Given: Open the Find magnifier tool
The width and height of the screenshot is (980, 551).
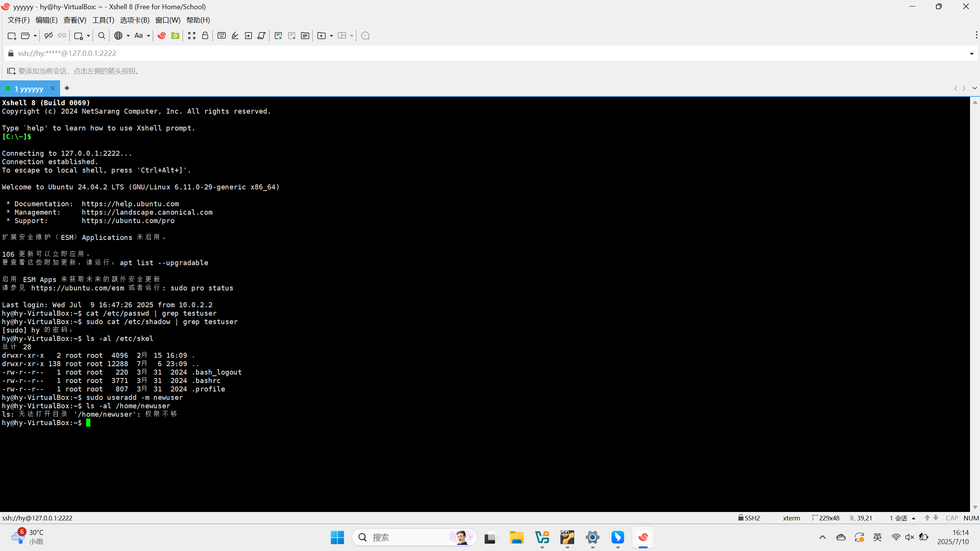Looking at the screenshot, I should (101, 36).
